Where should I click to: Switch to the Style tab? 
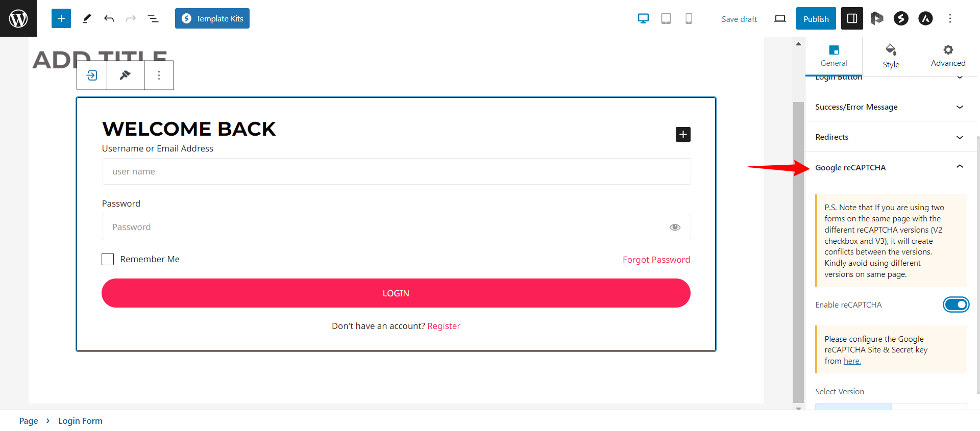891,56
